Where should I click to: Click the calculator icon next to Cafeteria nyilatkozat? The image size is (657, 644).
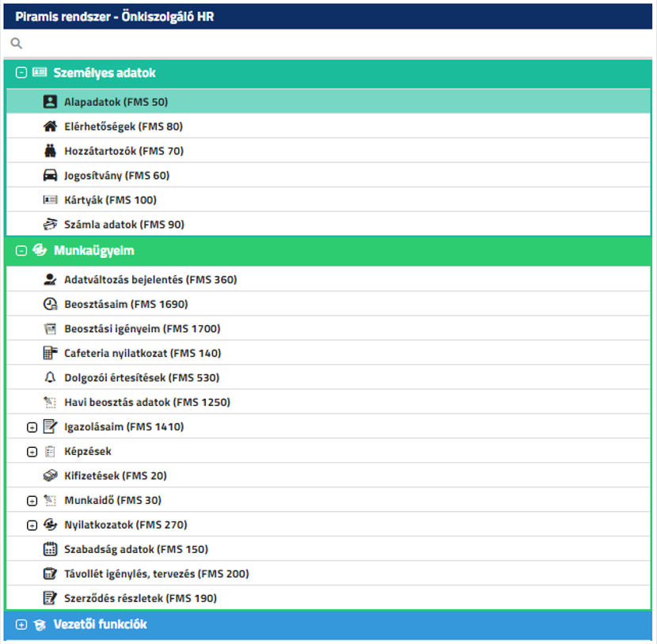pos(50,353)
